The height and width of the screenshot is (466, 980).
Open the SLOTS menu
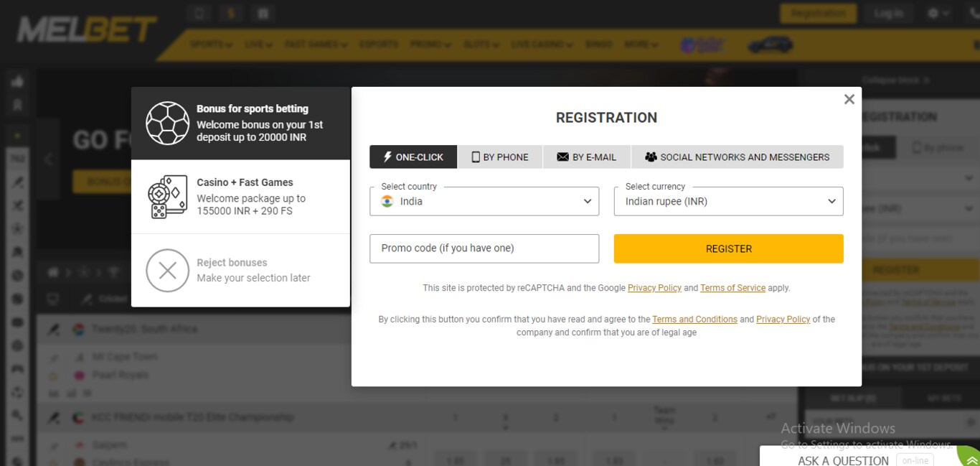[x=481, y=45]
